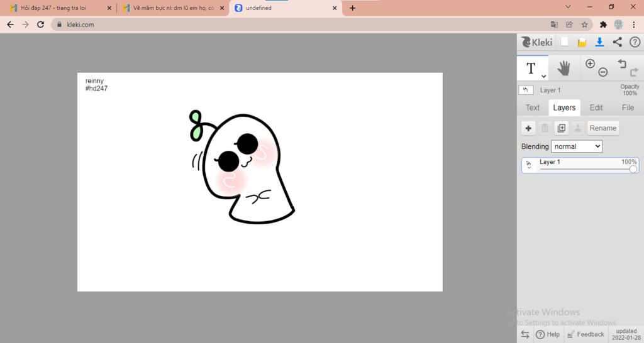Open the Help link in the footer
Viewport: 644px width, 343px height.
548,334
